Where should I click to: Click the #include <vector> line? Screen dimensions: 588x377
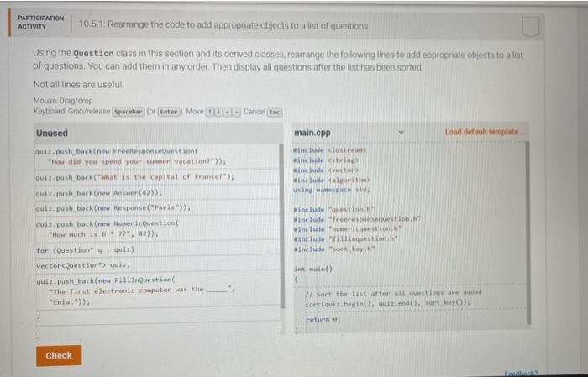coord(326,170)
